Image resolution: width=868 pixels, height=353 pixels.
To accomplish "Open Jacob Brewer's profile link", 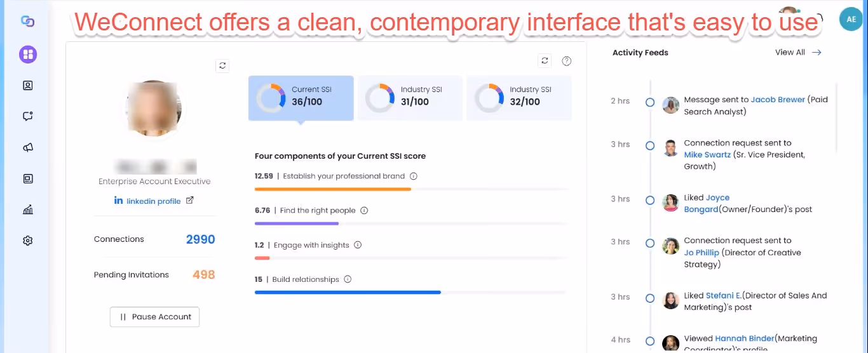I will tap(778, 100).
